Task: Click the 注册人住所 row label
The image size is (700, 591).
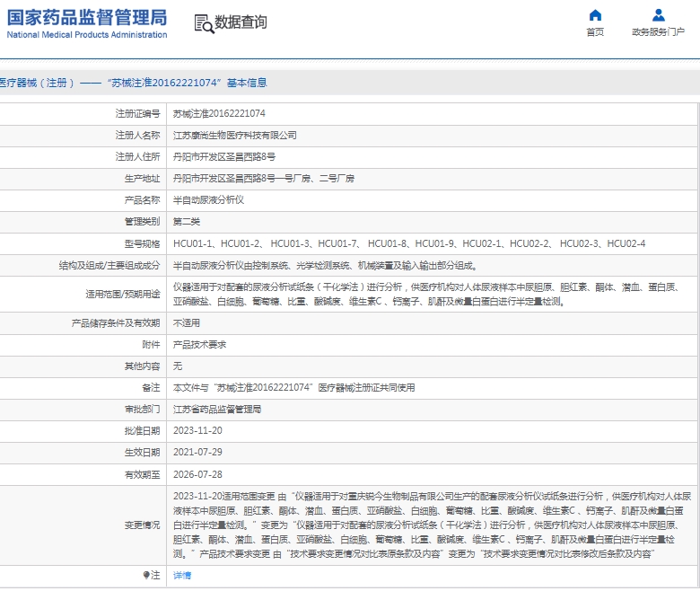Action: tap(137, 157)
